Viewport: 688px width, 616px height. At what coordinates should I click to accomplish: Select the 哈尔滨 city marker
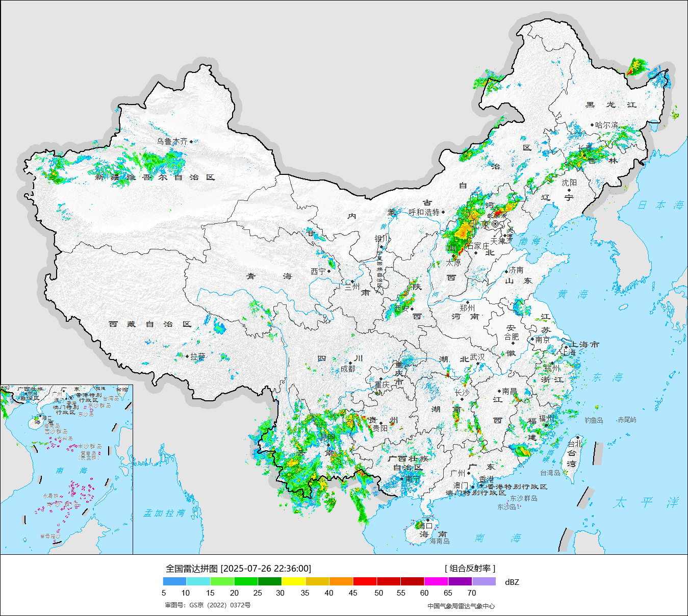592,125
